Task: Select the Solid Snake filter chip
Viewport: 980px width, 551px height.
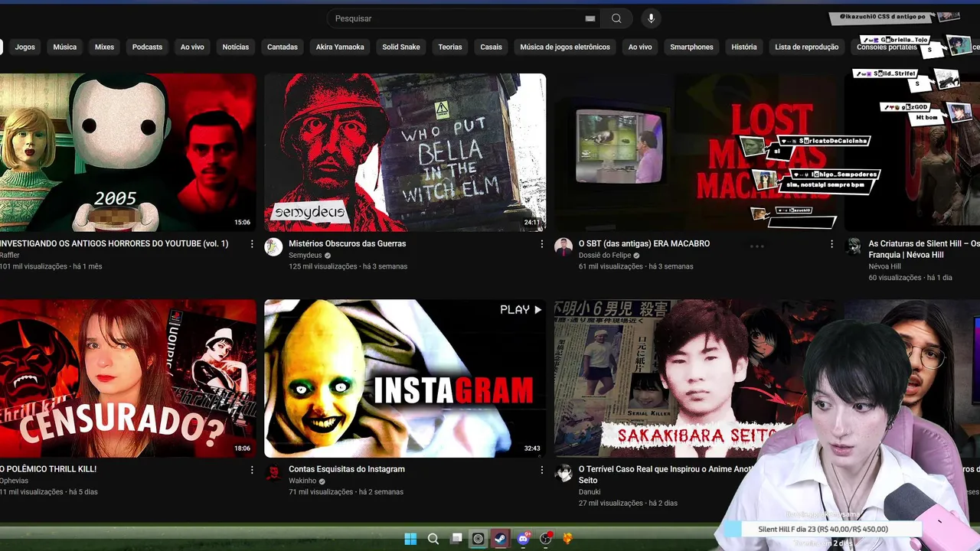Action: click(401, 47)
